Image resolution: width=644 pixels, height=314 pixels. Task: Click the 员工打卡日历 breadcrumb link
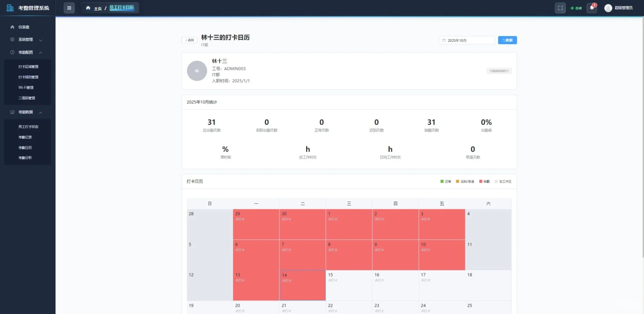pos(122,8)
